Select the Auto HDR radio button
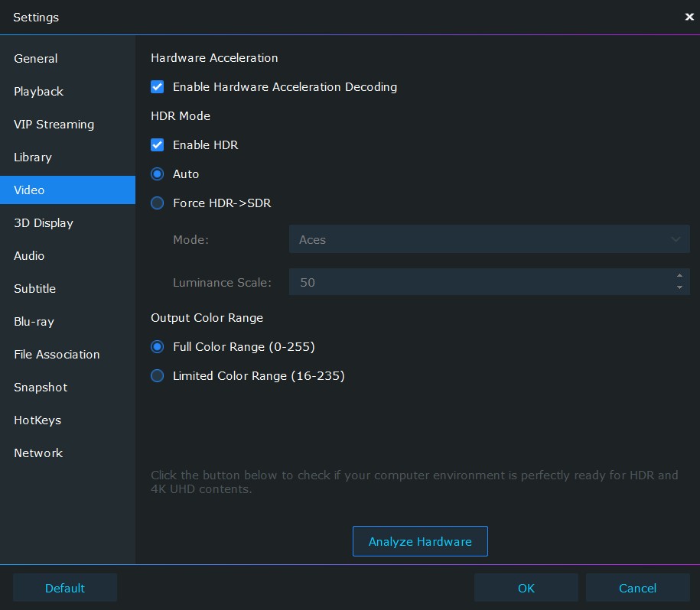Screen dimensions: 700x610 coord(157,174)
